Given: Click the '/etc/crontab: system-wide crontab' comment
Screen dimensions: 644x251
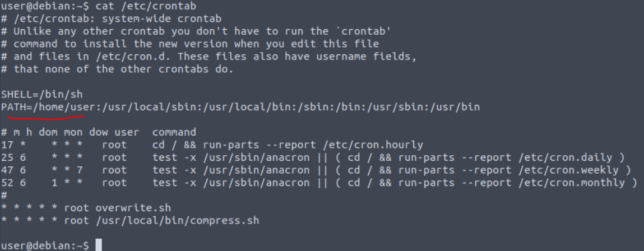Looking at the screenshot, I should tap(118, 19).
